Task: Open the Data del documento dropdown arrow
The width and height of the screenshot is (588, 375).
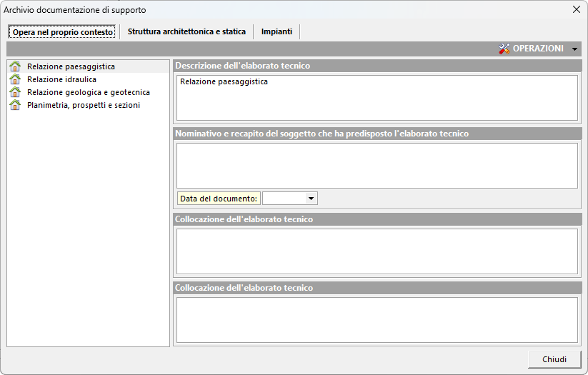Action: (311, 199)
